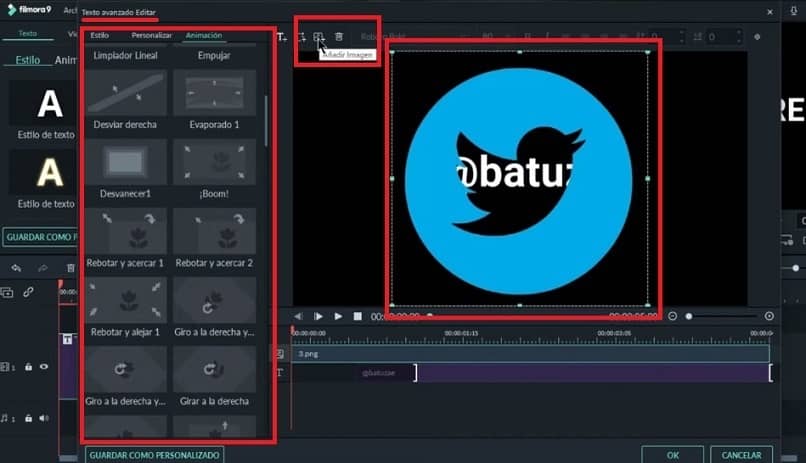The image size is (806, 463).
Task: Choose Rebotar y acercar 2 animation
Action: click(x=214, y=238)
